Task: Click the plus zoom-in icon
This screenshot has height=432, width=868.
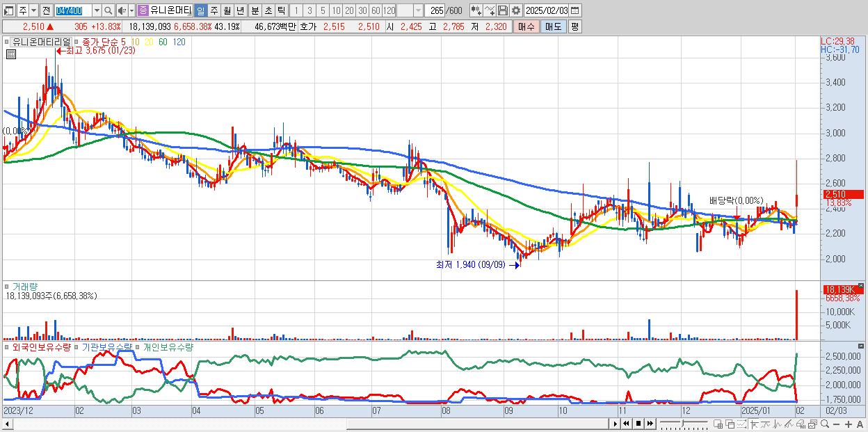Action: pos(849,424)
